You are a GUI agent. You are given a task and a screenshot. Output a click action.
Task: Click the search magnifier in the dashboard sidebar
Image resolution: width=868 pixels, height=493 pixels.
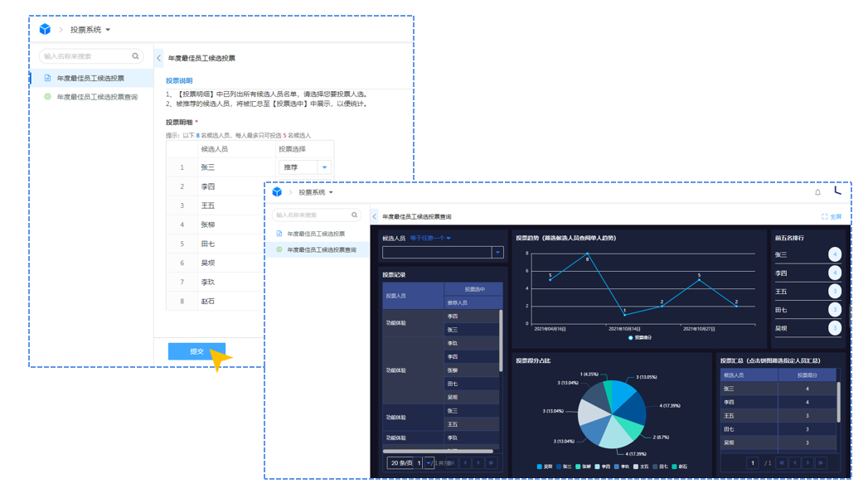(355, 215)
